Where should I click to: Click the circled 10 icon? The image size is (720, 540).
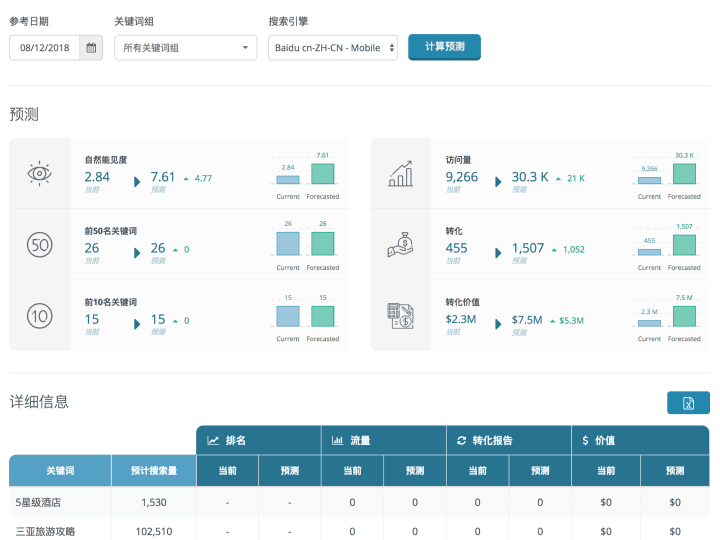(x=39, y=316)
